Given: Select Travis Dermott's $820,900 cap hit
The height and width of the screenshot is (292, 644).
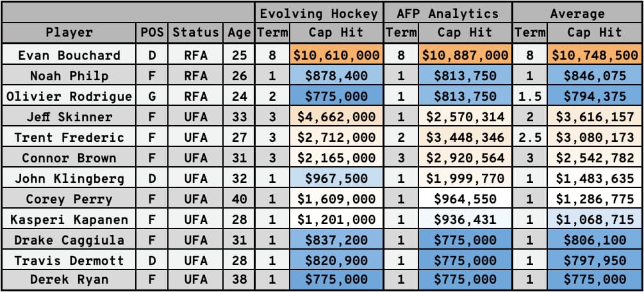Looking at the screenshot, I should pyautogui.click(x=336, y=261).
